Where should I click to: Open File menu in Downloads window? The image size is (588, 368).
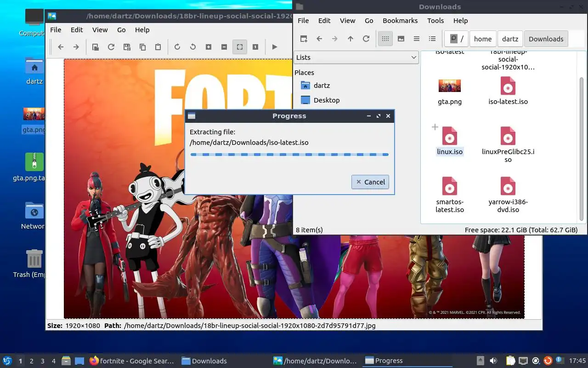click(x=303, y=21)
